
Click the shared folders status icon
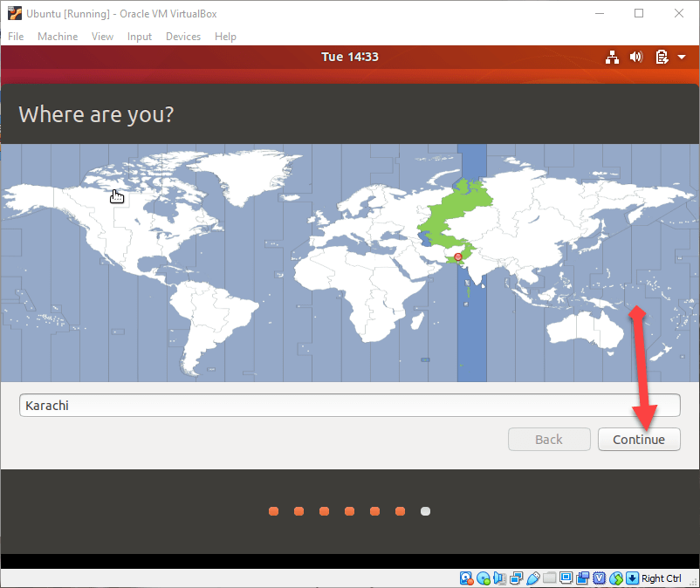click(549, 578)
